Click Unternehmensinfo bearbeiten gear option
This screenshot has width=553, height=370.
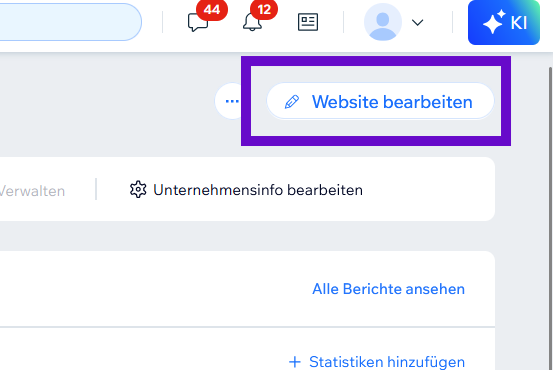(x=246, y=190)
